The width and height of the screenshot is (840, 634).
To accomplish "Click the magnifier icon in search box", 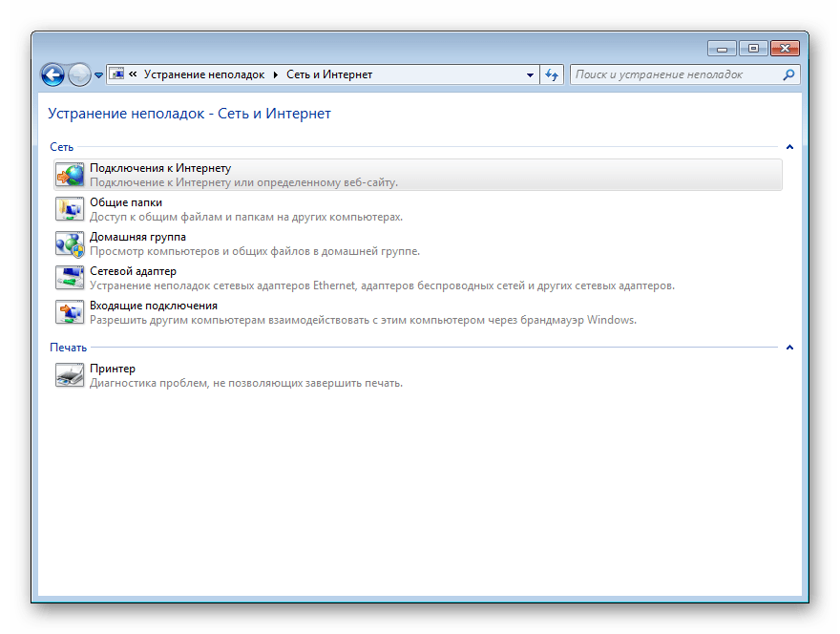I will (788, 74).
